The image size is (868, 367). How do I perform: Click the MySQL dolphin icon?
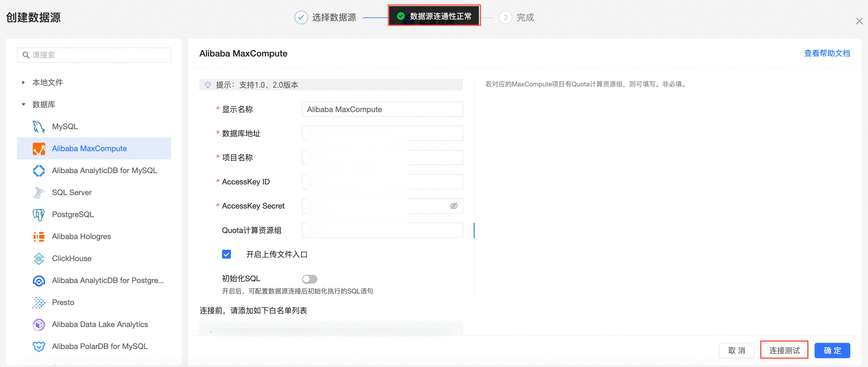pos(38,127)
